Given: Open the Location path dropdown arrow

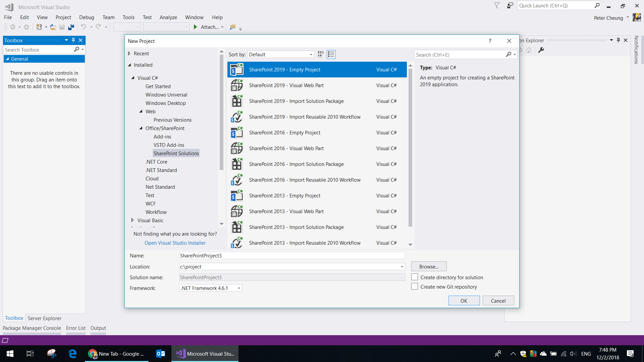Looking at the screenshot, I should click(x=402, y=267).
